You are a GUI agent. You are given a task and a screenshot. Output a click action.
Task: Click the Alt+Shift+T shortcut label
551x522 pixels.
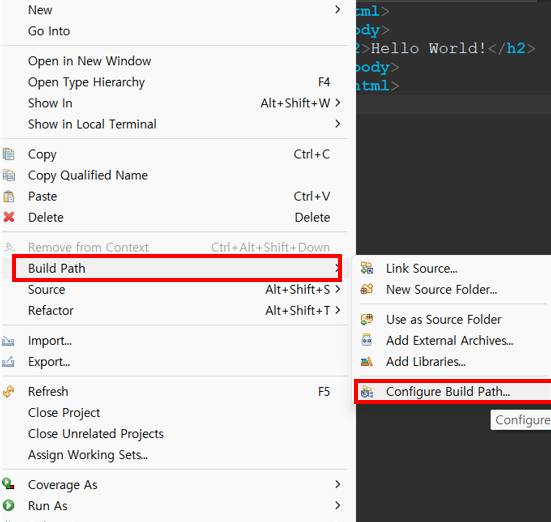tap(298, 311)
